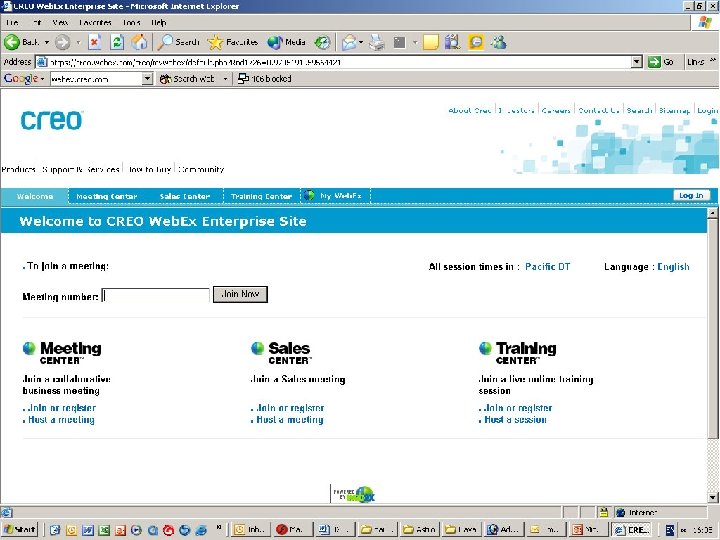The height and width of the screenshot is (540, 720).
Task: Open the Sitemap link at top
Action: [x=674, y=110]
